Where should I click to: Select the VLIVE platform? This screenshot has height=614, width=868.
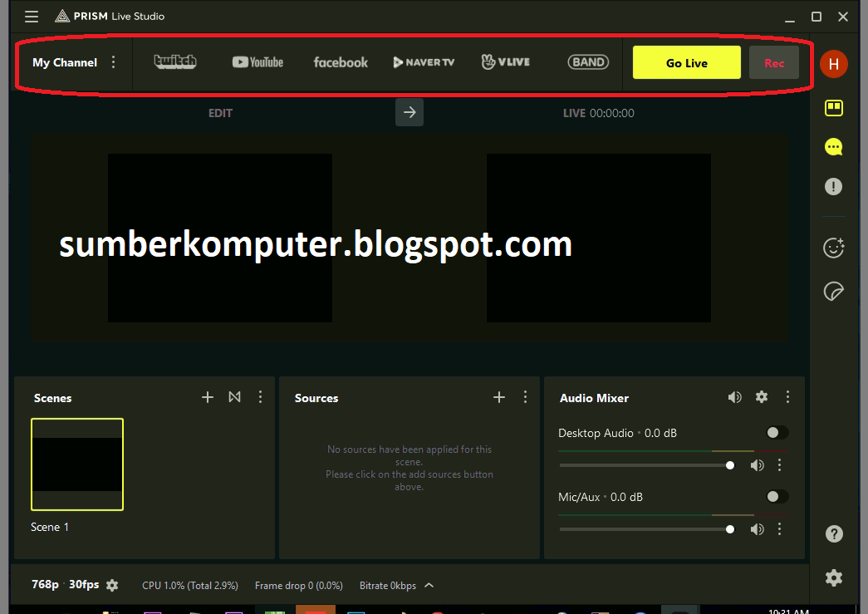click(x=505, y=61)
